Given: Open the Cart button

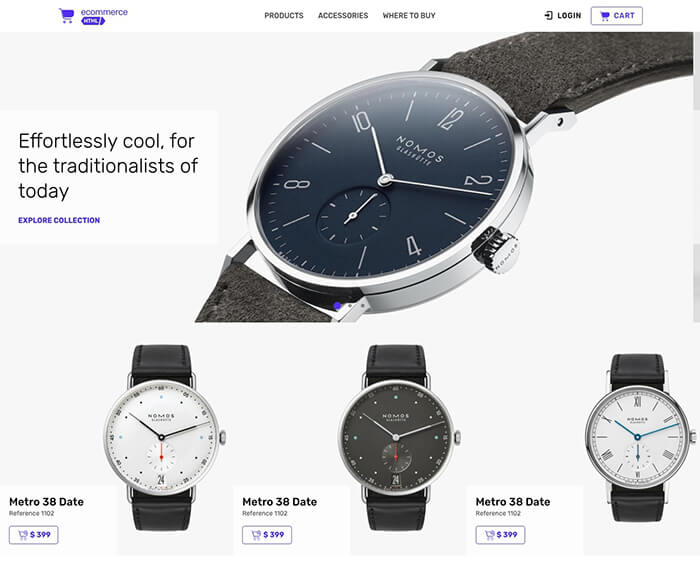Looking at the screenshot, I should pos(617,16).
